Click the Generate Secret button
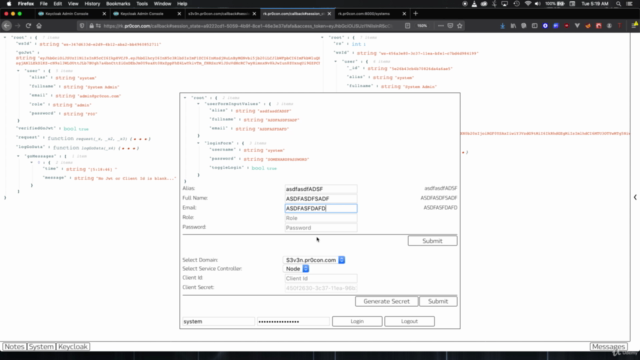 coord(387,301)
